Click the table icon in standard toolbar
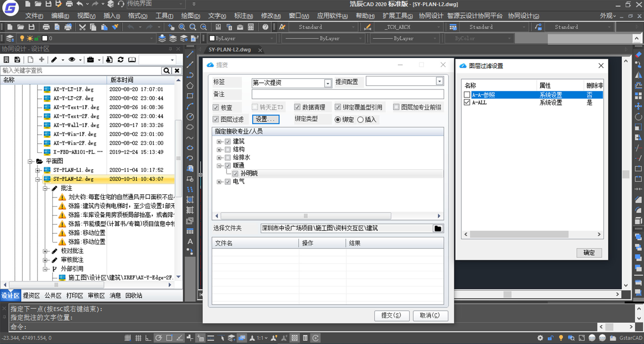 click(251, 27)
